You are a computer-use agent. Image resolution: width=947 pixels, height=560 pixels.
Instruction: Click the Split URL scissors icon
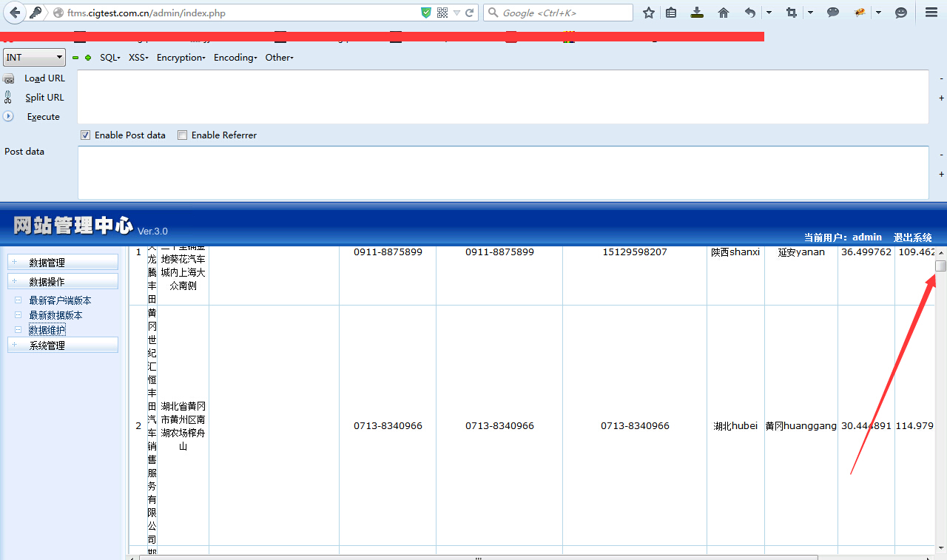8,97
